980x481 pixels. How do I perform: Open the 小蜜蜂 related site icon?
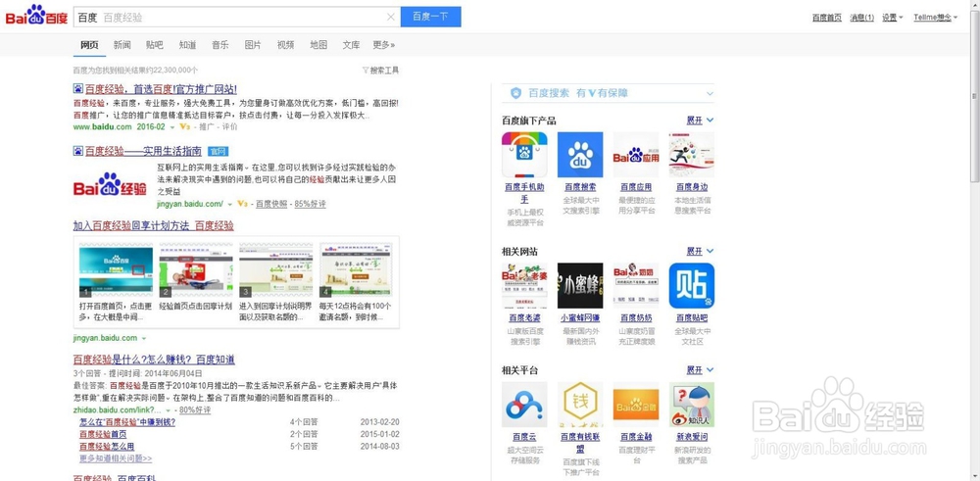(x=580, y=285)
